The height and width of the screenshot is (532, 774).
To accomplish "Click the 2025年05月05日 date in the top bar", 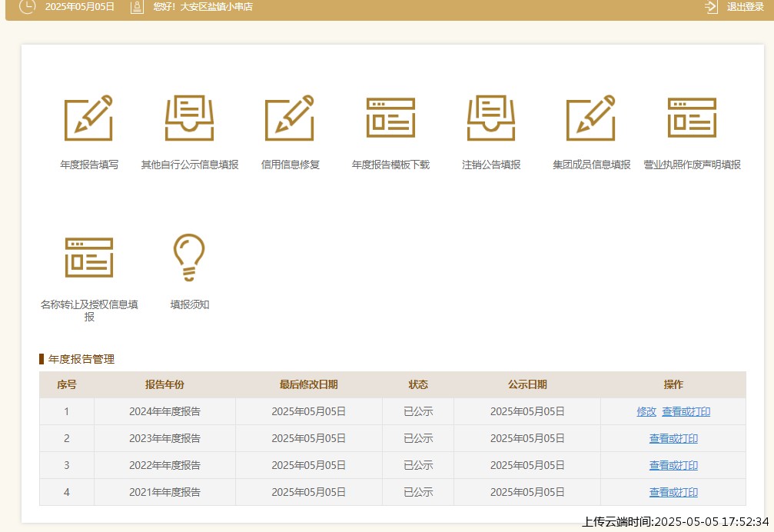I will point(79,7).
